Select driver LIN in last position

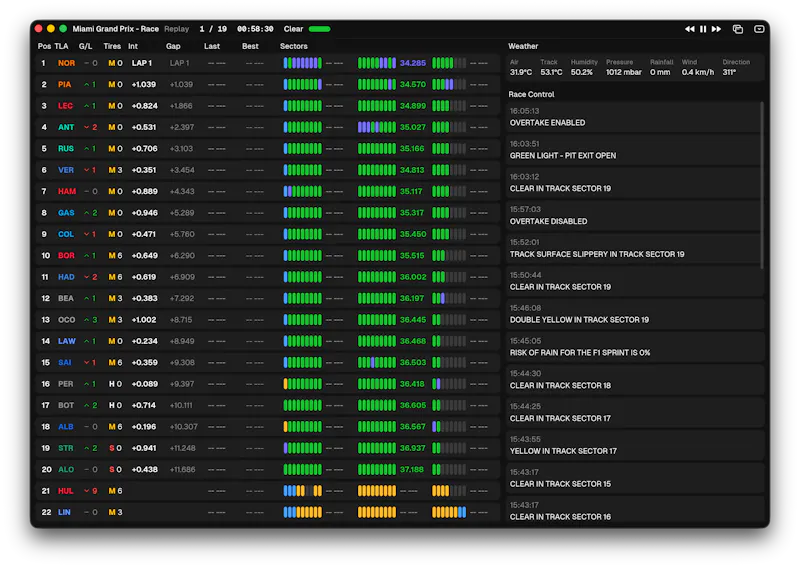click(x=267, y=512)
